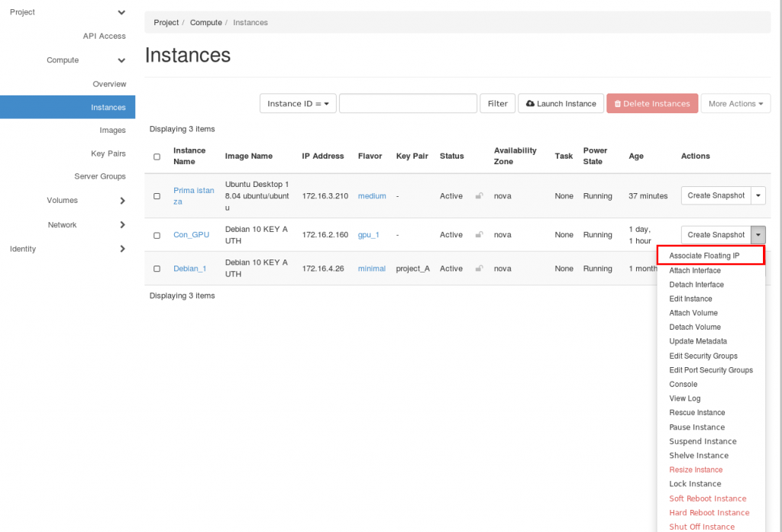The height and width of the screenshot is (532, 782).
Task: Open Prima istanza actions dropdown arrow
Action: (758, 195)
